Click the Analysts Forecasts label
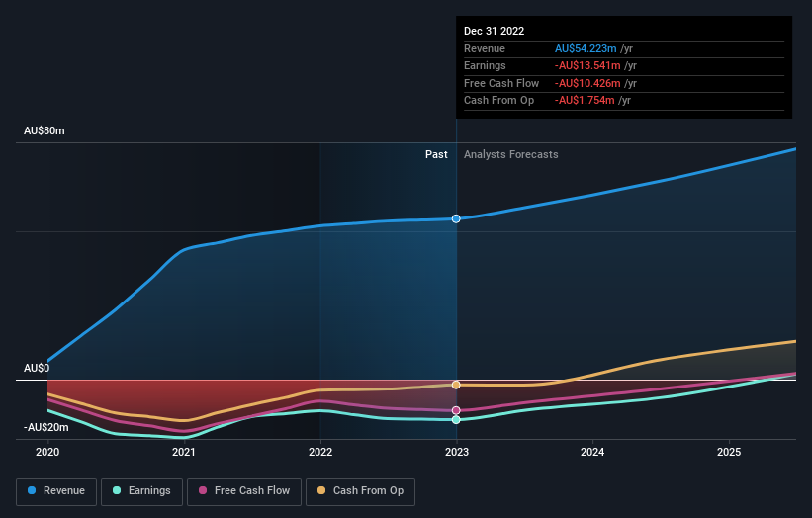 tap(511, 154)
